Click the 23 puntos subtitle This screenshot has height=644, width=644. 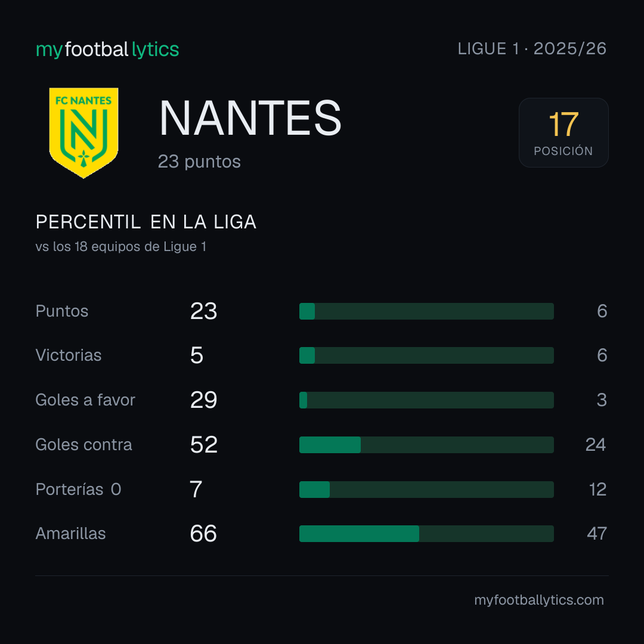199,162
